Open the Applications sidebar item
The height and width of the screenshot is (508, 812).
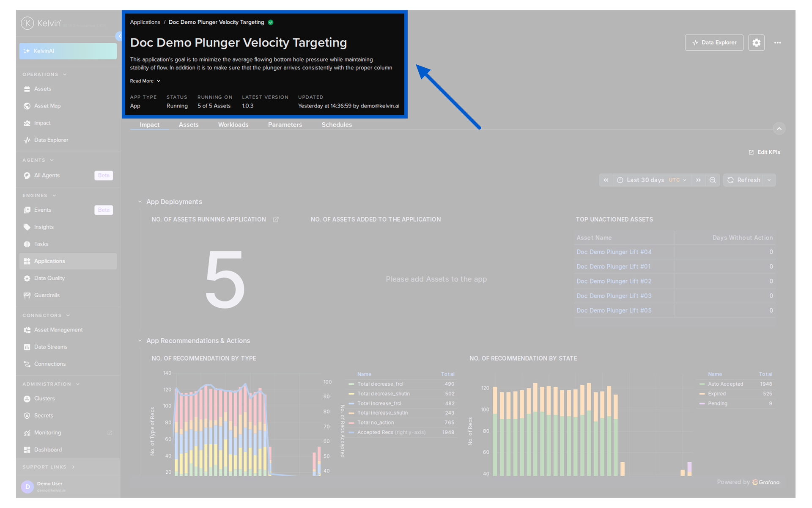point(68,261)
